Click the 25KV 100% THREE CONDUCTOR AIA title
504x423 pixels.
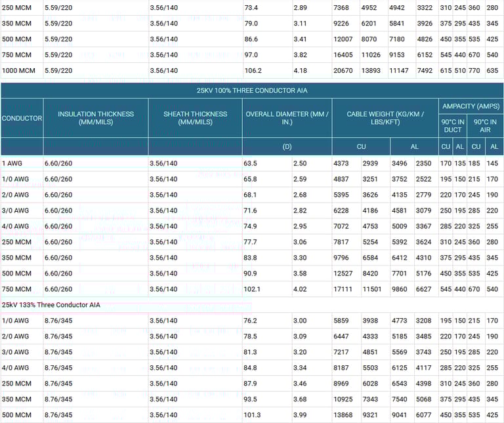[252, 90]
